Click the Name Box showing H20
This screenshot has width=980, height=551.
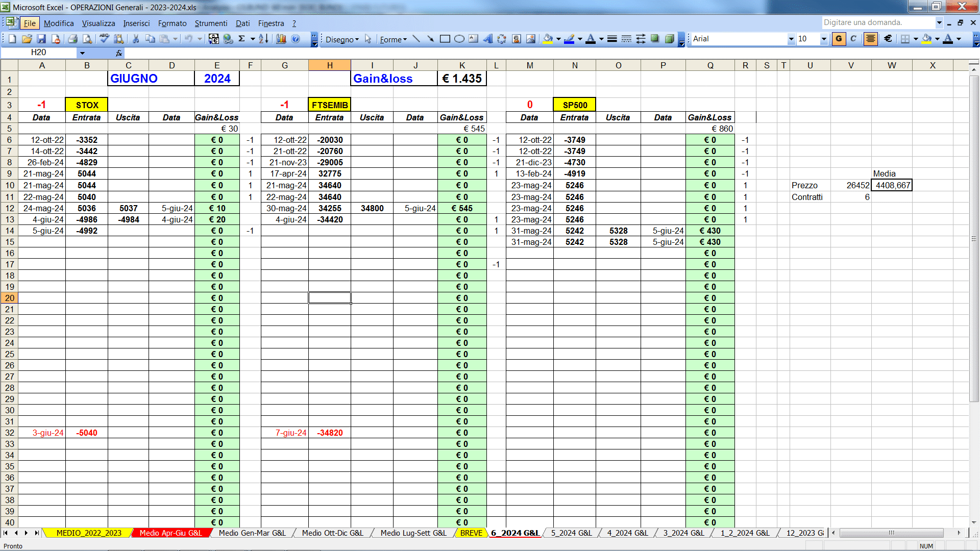click(39, 53)
